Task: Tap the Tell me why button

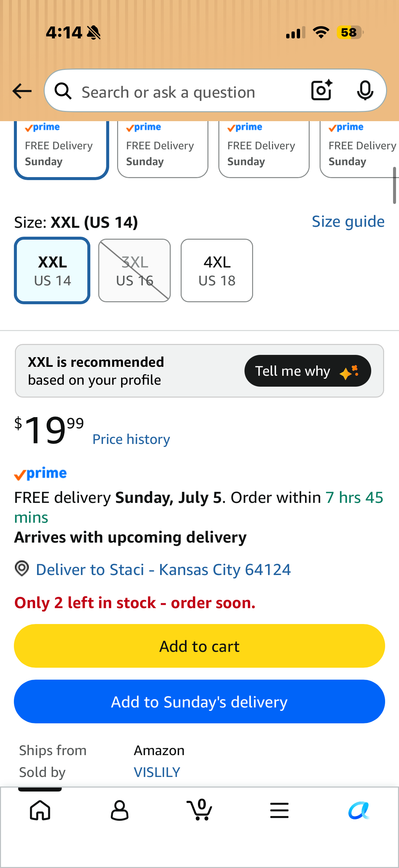Action: coord(308,371)
